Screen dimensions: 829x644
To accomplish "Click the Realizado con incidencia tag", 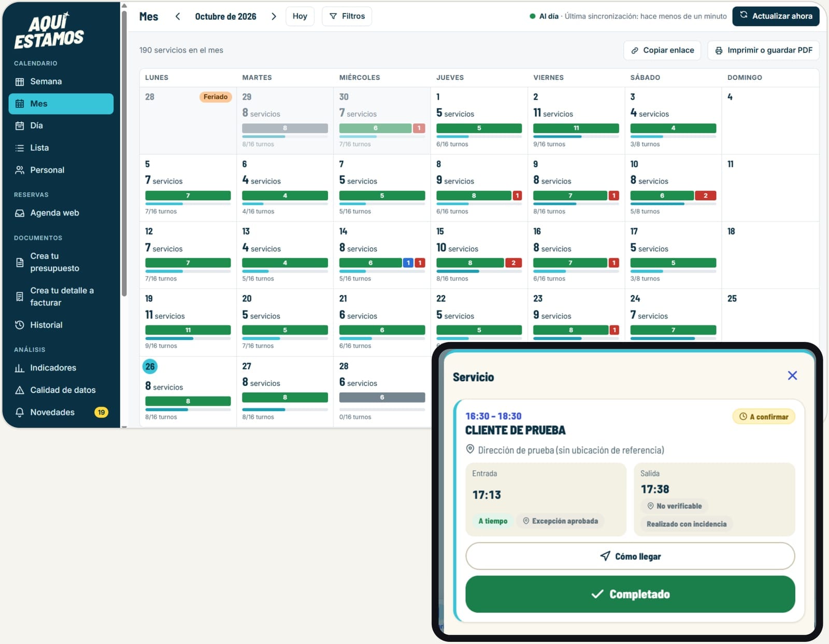I will tap(687, 524).
